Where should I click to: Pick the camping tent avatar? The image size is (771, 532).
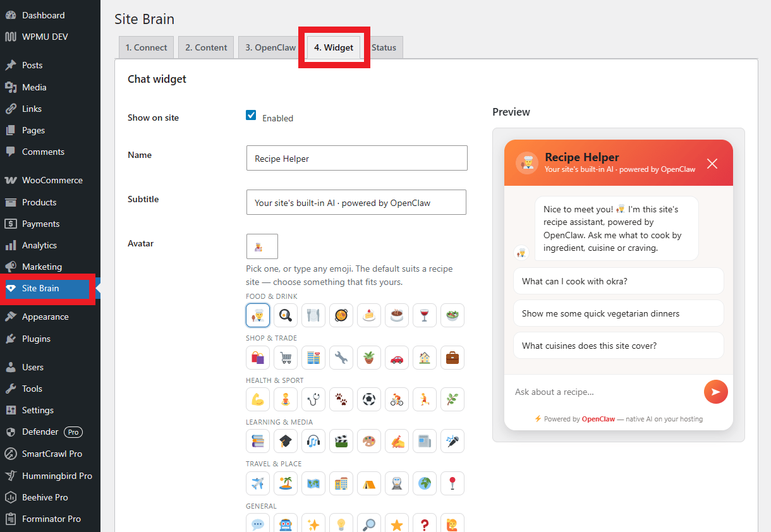pyautogui.click(x=369, y=483)
